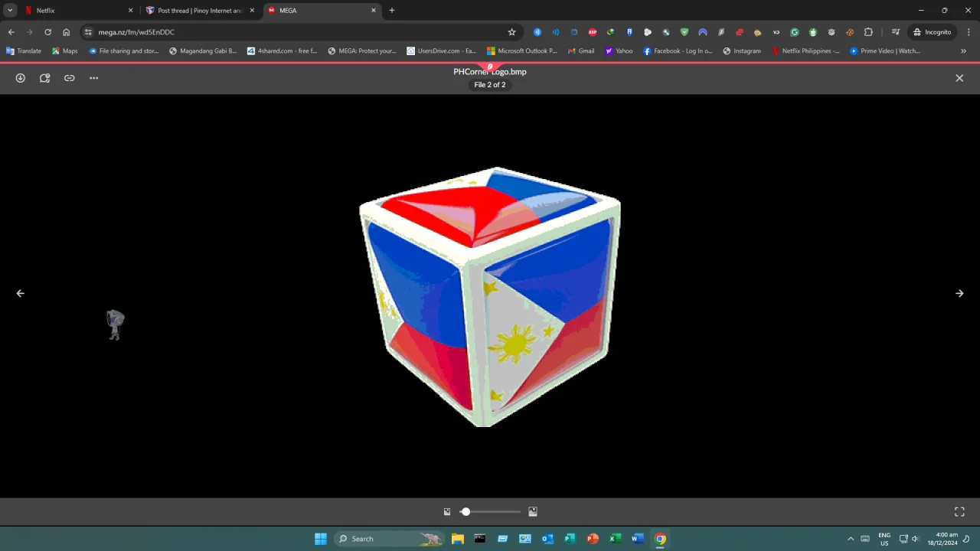Open the browser home page
The width and height of the screenshot is (980, 551).
[66, 32]
